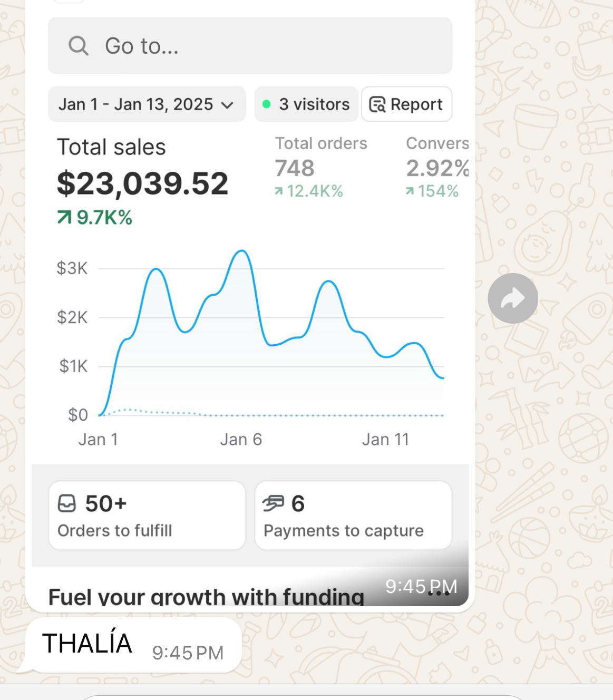Open the Orders to fulfill card
Viewport: 613px width, 700px height.
point(147,516)
